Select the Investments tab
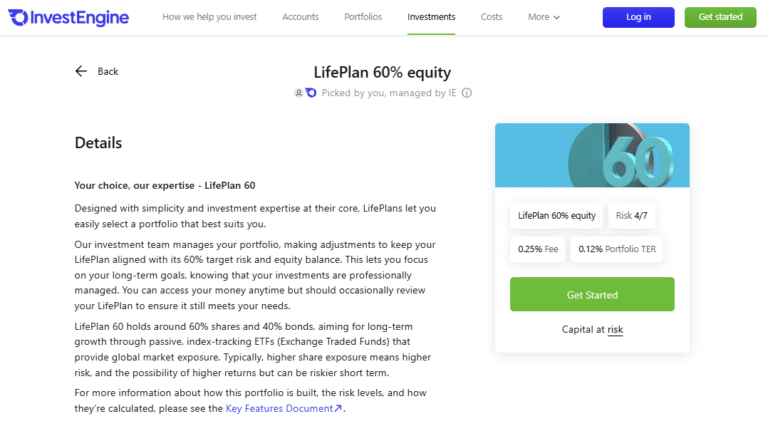 431,17
